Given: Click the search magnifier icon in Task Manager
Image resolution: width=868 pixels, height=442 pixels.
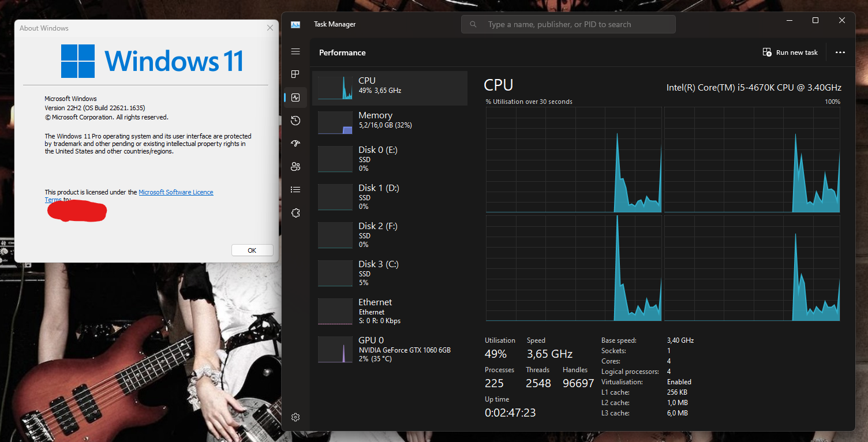Looking at the screenshot, I should tap(473, 24).
